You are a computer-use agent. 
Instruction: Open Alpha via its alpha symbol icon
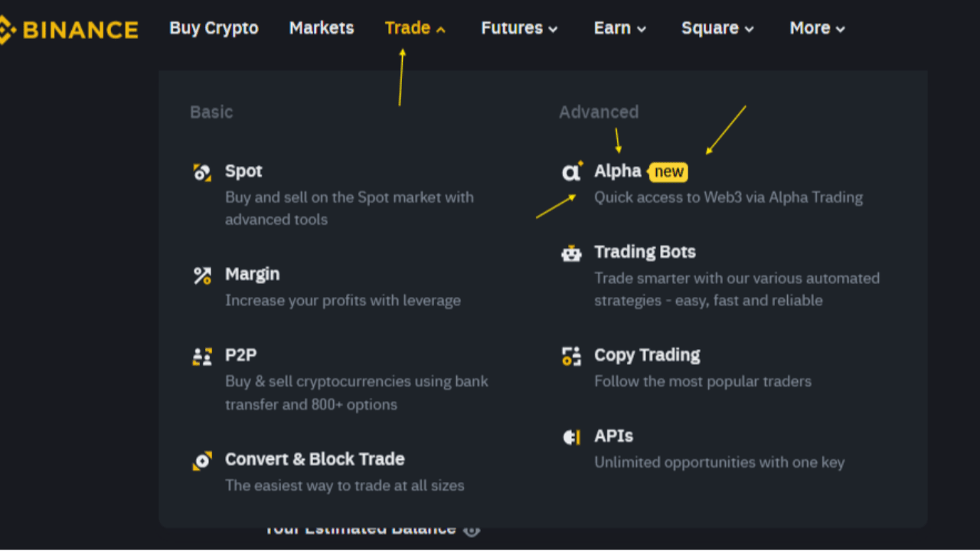pyautogui.click(x=571, y=171)
